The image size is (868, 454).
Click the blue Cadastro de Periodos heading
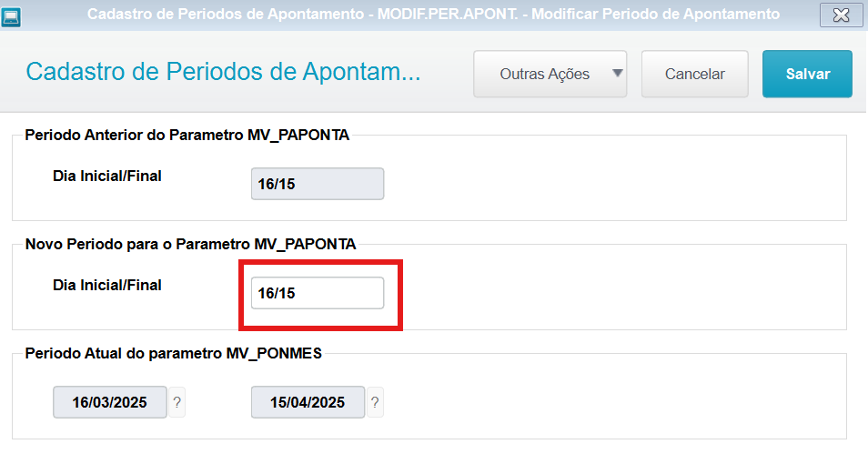pos(223,72)
